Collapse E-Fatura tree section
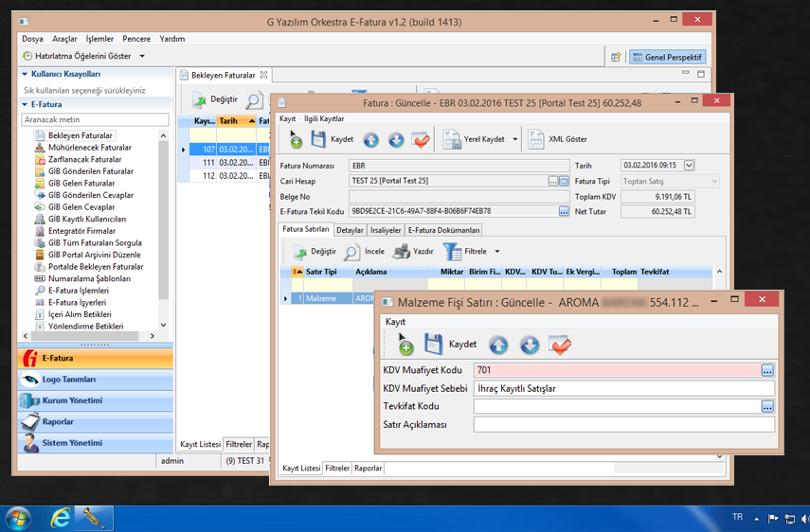The width and height of the screenshot is (810, 532). pos(25,104)
